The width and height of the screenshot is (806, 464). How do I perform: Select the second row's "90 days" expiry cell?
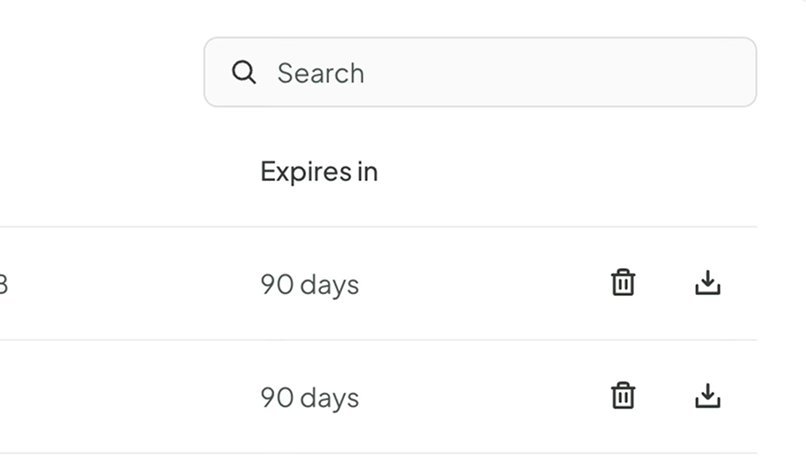(x=309, y=397)
